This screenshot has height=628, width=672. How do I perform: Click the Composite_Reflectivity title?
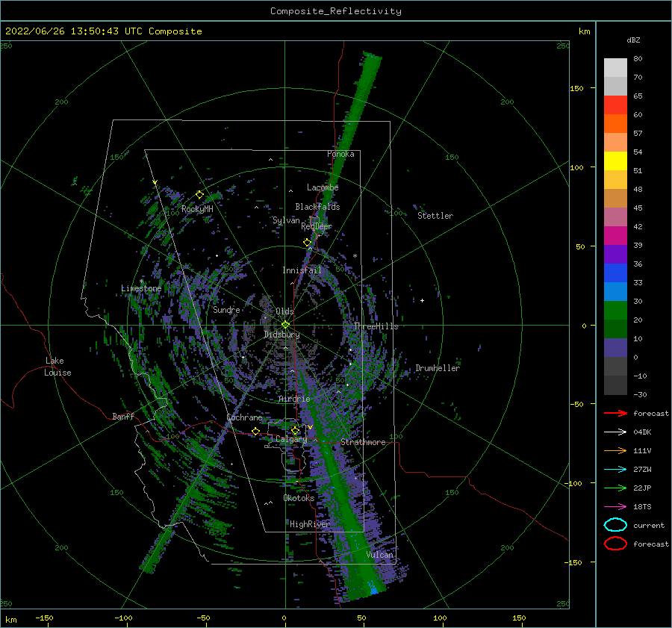point(336,11)
